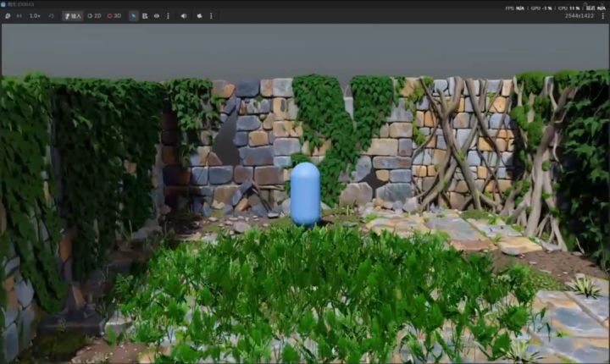Viewport: 610px width, 364px height.
Task: Open the three-dot menu next to eye icon
Action: click(x=168, y=16)
